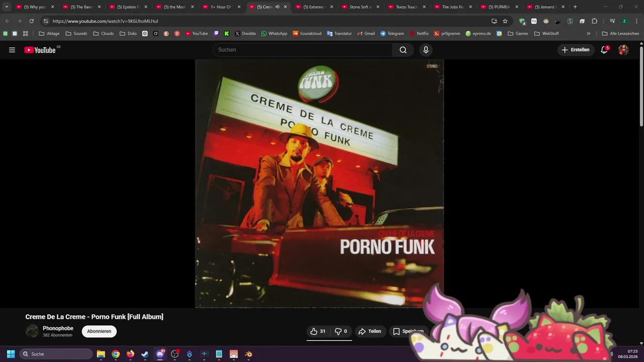Open Google Chrome taskbar icon
The height and width of the screenshot is (362, 644).
pyautogui.click(x=116, y=354)
